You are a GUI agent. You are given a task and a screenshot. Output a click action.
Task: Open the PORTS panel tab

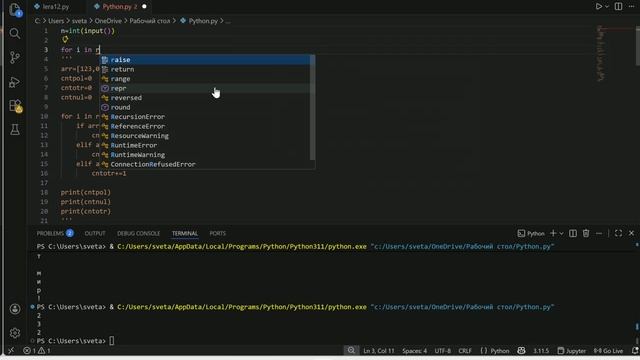pos(218,233)
